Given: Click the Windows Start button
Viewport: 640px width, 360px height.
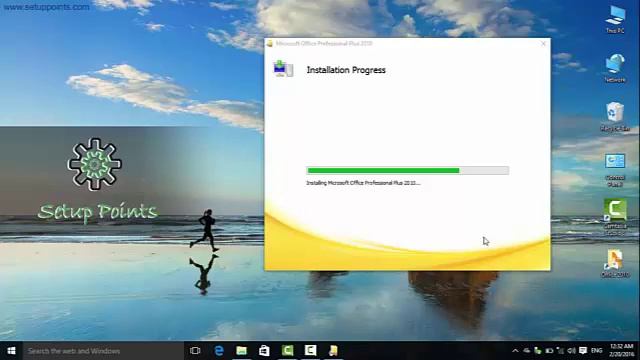Looking at the screenshot, I should click(x=11, y=351).
